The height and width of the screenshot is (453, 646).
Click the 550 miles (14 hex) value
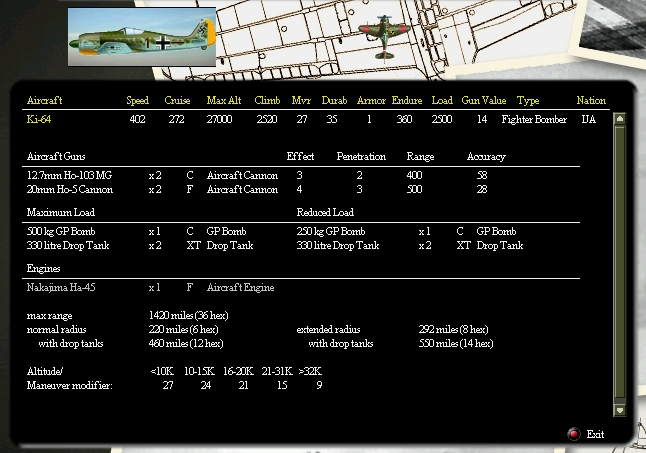[456, 343]
